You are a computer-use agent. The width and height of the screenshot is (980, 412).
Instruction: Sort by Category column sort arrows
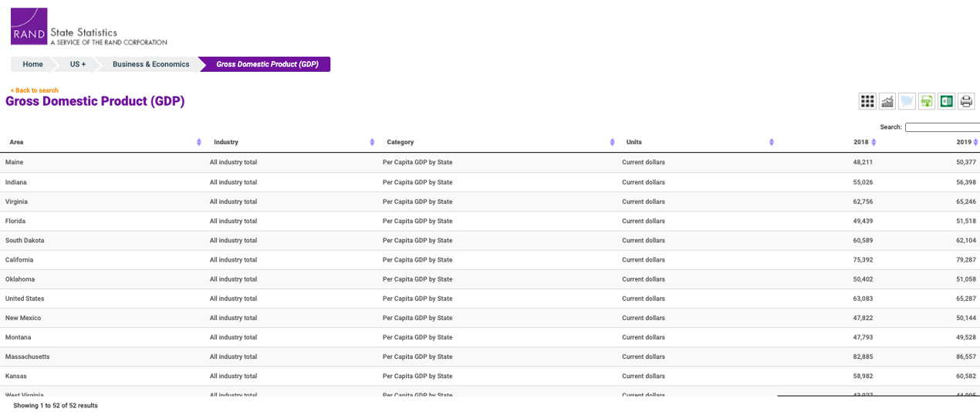pyautogui.click(x=612, y=142)
